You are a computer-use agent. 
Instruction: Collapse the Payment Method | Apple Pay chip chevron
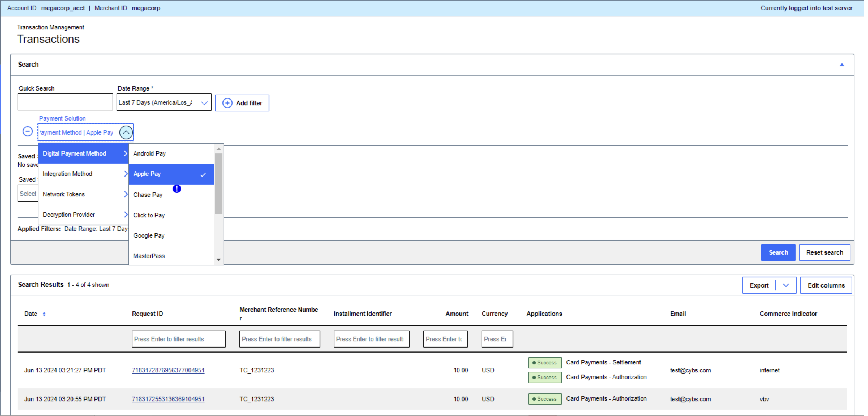(126, 132)
